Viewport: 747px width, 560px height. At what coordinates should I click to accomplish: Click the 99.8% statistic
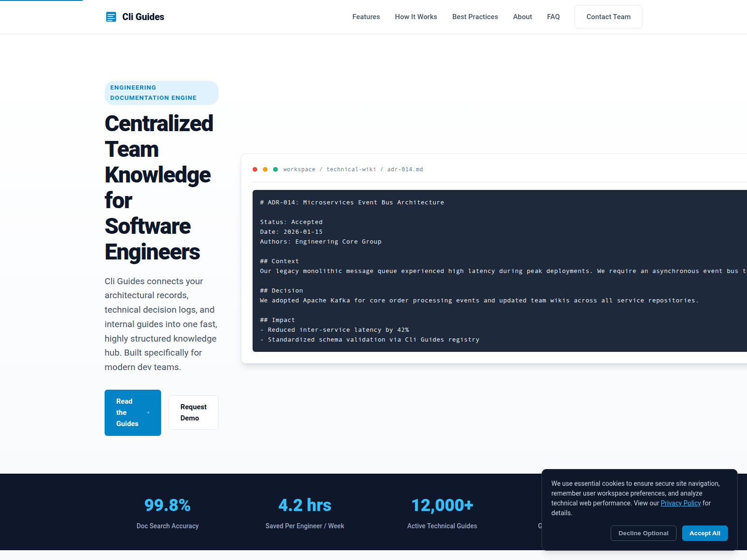[168, 505]
